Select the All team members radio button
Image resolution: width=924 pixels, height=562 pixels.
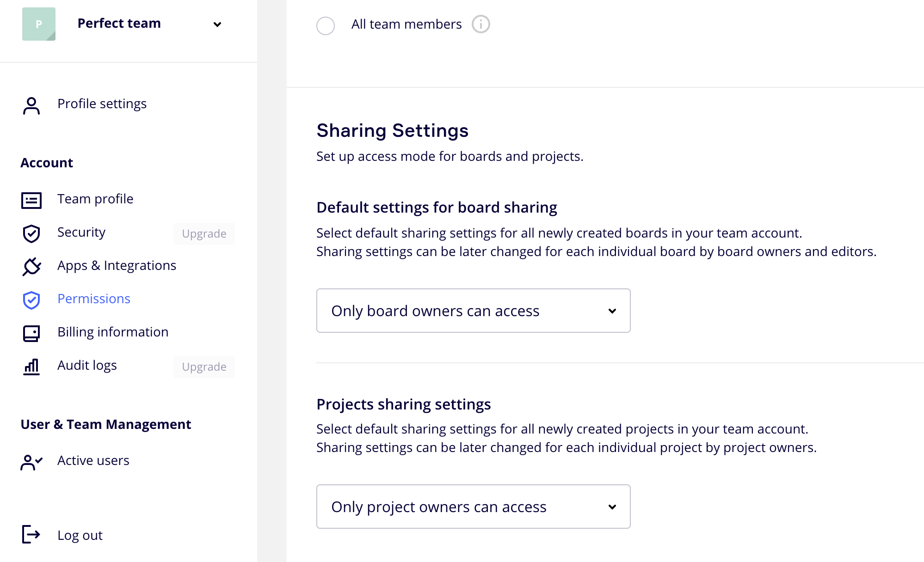(x=326, y=25)
